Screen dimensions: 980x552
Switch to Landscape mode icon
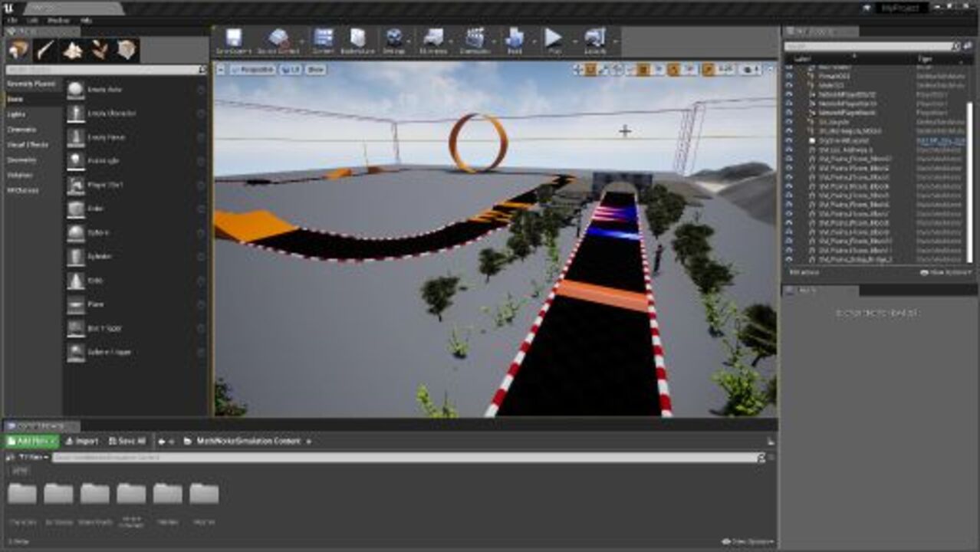tap(73, 51)
